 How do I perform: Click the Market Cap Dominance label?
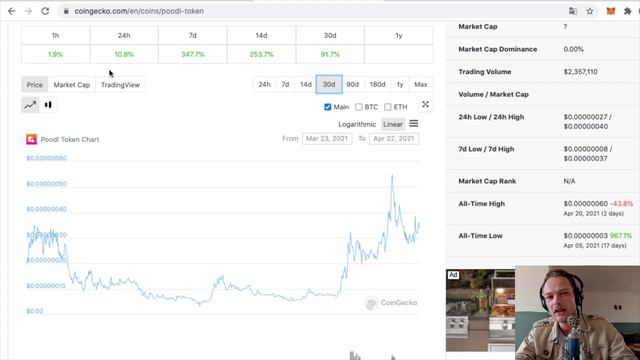click(498, 49)
